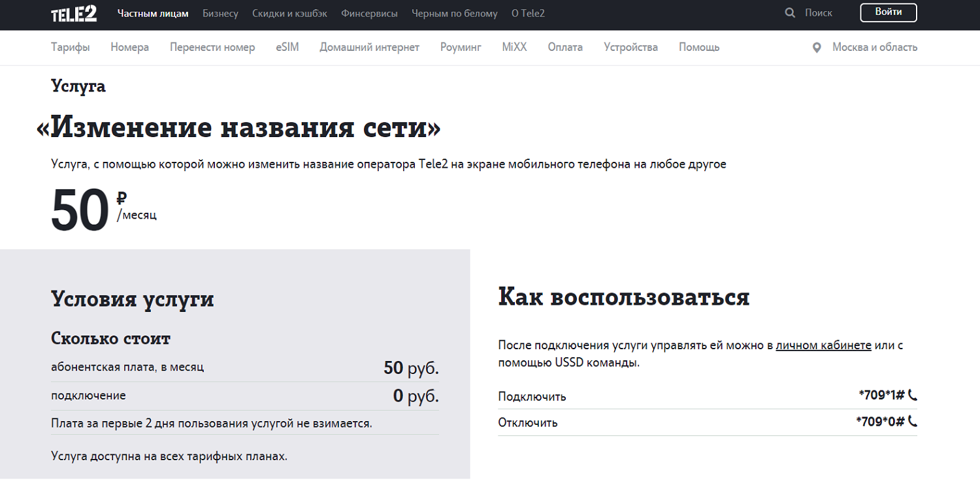This screenshot has height=485, width=980.
Task: Open the Роуминг tab
Action: point(461,47)
